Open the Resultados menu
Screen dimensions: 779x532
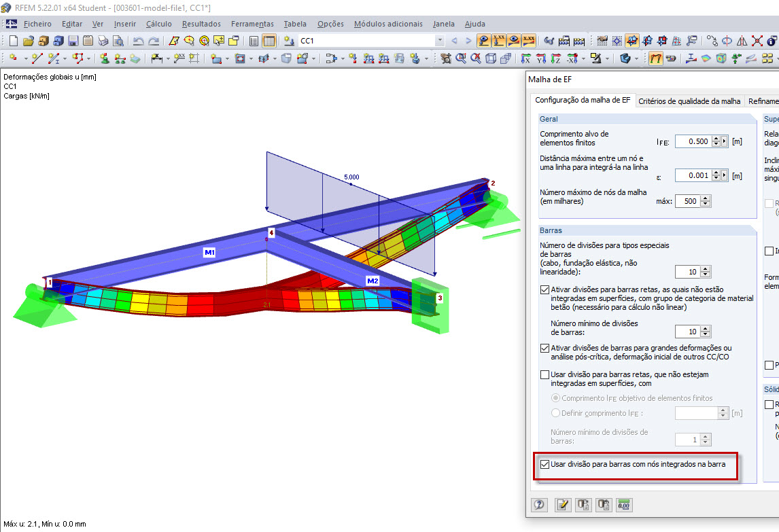201,24
